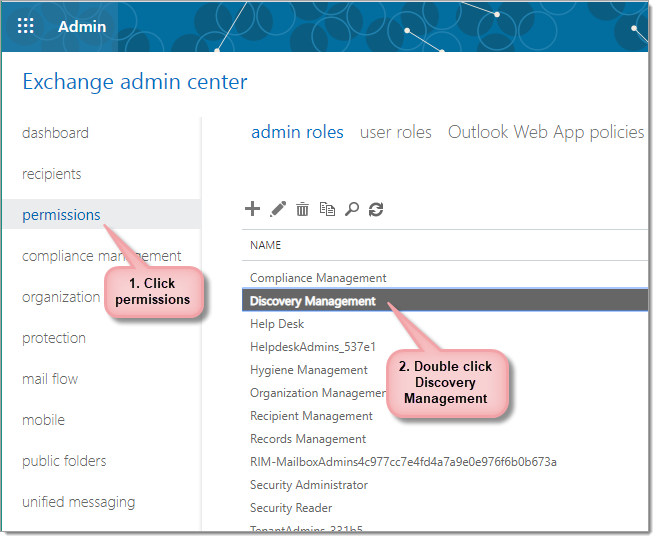The width and height of the screenshot is (657, 540).
Task: Click the Search magnifier icon
Action: [x=352, y=209]
